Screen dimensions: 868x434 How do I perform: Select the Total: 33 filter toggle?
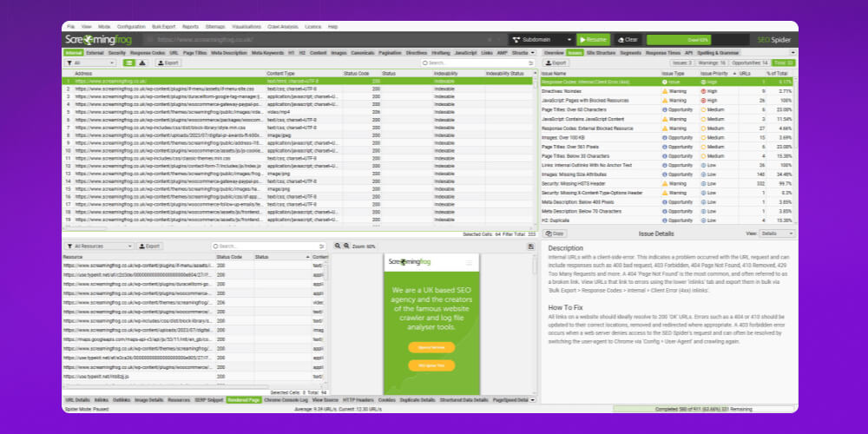[783, 63]
